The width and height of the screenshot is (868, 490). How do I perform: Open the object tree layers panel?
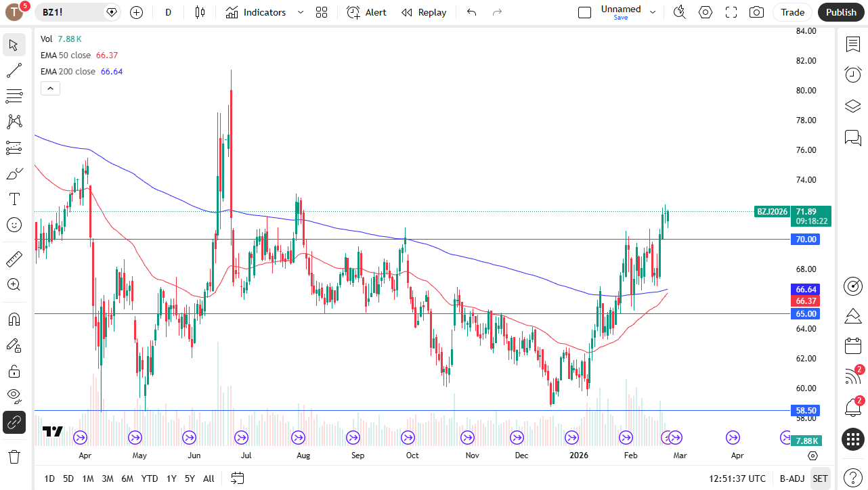(852, 106)
